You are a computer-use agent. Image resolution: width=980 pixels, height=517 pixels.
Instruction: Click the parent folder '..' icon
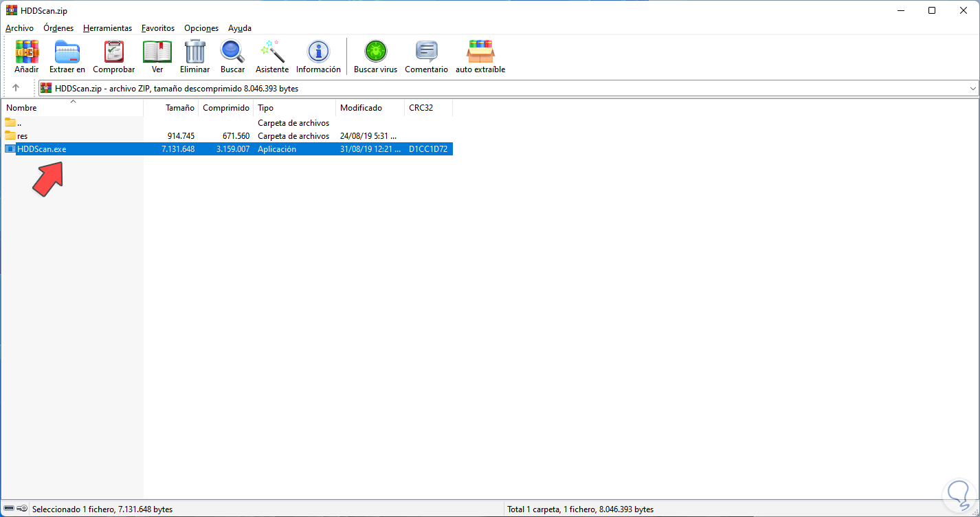pyautogui.click(x=10, y=122)
